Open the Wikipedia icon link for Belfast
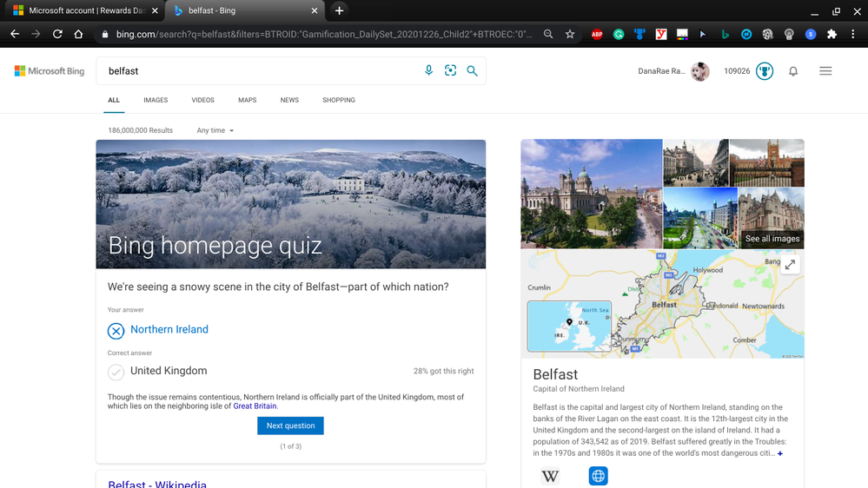Viewport: 868px width, 488px height. [550, 476]
